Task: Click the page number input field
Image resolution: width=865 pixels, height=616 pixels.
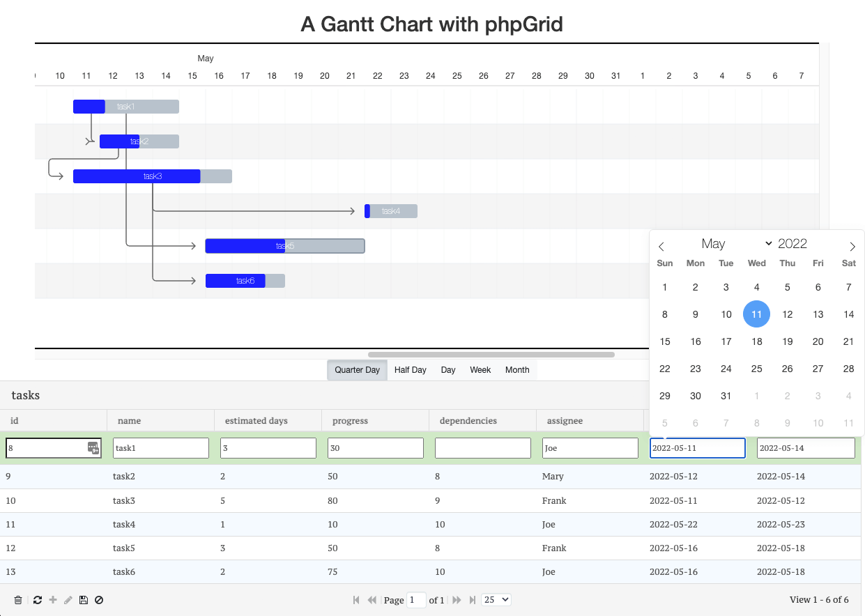Action: [416, 600]
